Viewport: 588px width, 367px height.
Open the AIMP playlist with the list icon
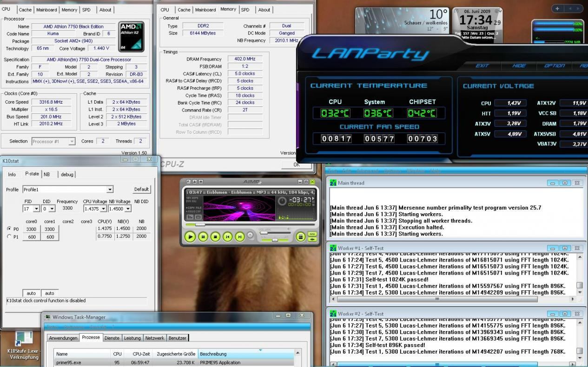pos(301,236)
